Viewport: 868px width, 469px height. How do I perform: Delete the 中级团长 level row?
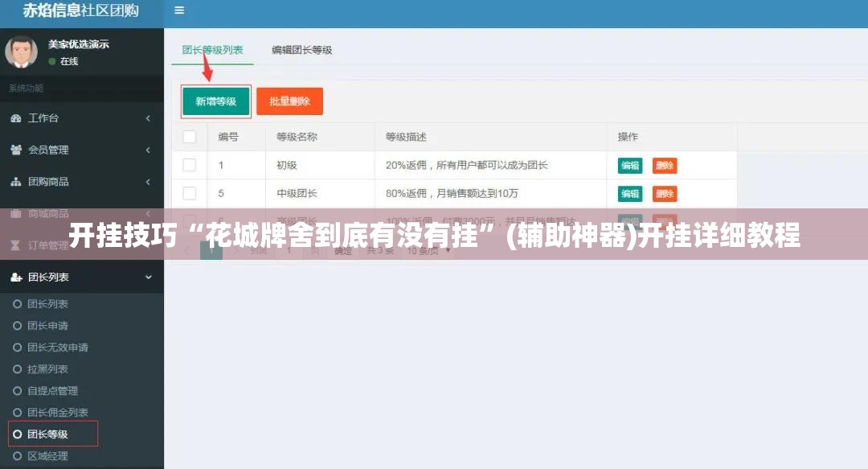pos(665,194)
